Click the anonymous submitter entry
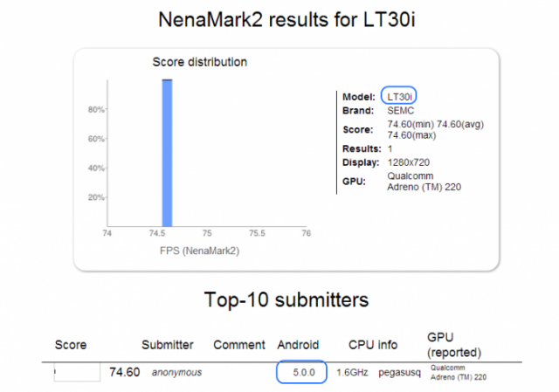Viewport: 559px width, 392px height. [x=176, y=373]
